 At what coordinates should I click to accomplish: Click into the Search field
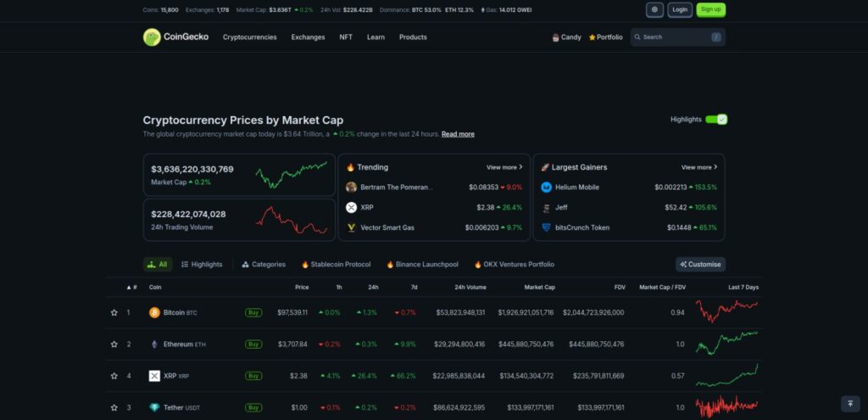pos(676,37)
